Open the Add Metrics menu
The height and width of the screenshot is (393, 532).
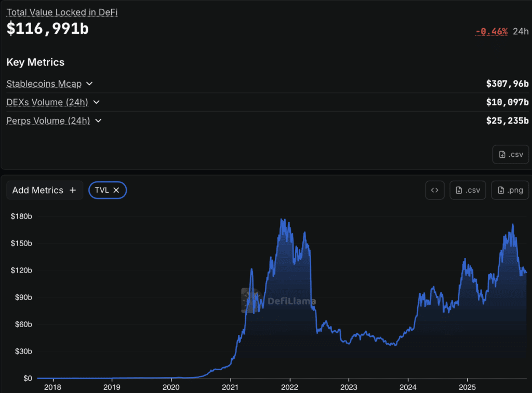coord(45,190)
